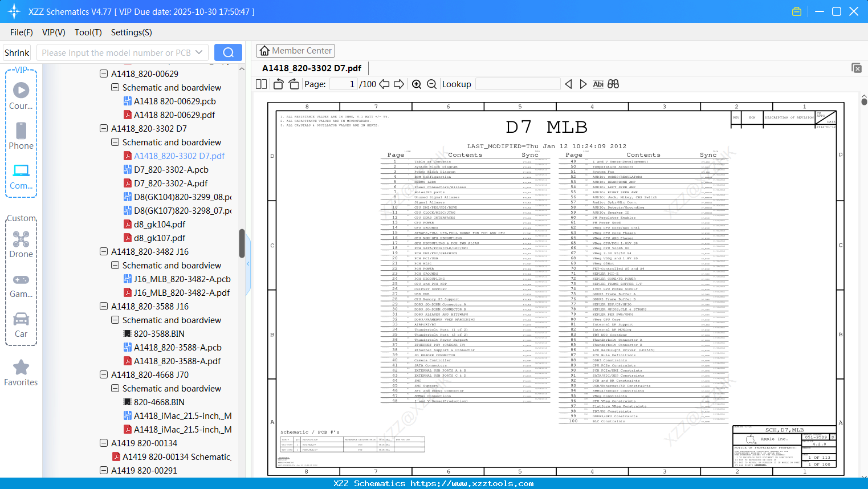Click the Shrink button
The image size is (868, 489).
point(17,52)
